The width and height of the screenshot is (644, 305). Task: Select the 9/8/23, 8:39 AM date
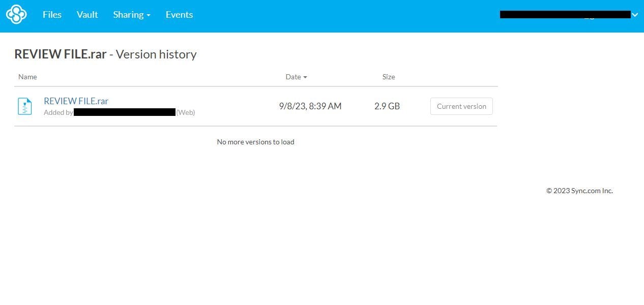tap(310, 106)
